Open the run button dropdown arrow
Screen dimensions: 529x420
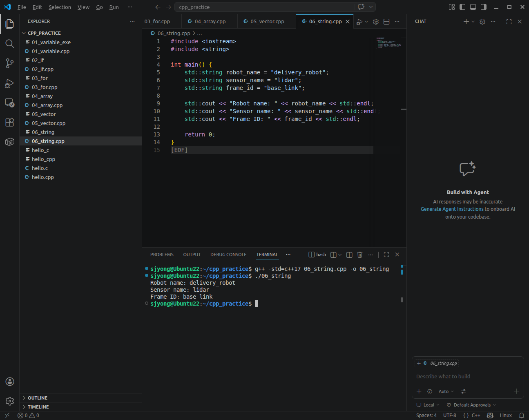[366, 22]
